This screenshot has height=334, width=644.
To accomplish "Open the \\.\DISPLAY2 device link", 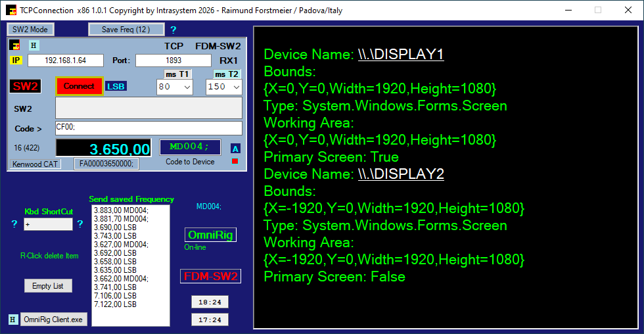I will pyautogui.click(x=401, y=174).
